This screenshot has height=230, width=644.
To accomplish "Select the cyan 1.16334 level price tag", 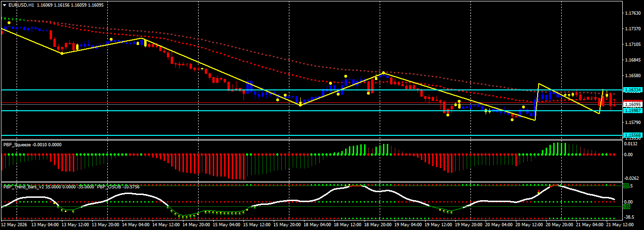I will pyautogui.click(x=632, y=89).
